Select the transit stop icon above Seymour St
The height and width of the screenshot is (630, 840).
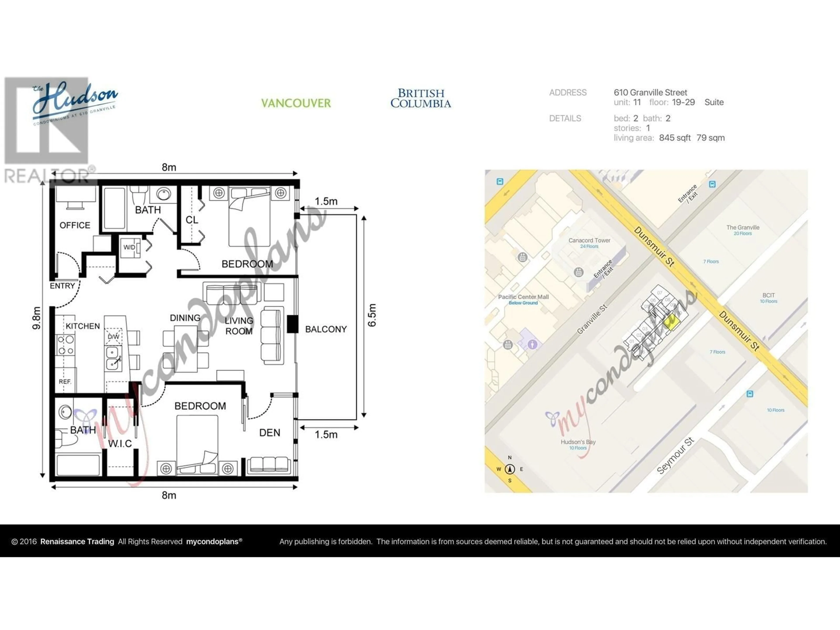(x=750, y=394)
